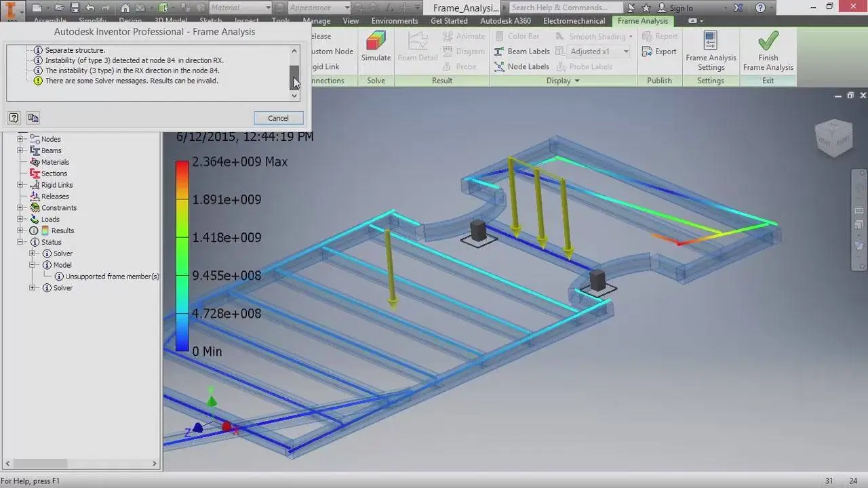868x488 pixels.
Task: Switch to the Autodesk A360 tab
Action: pyautogui.click(x=505, y=21)
